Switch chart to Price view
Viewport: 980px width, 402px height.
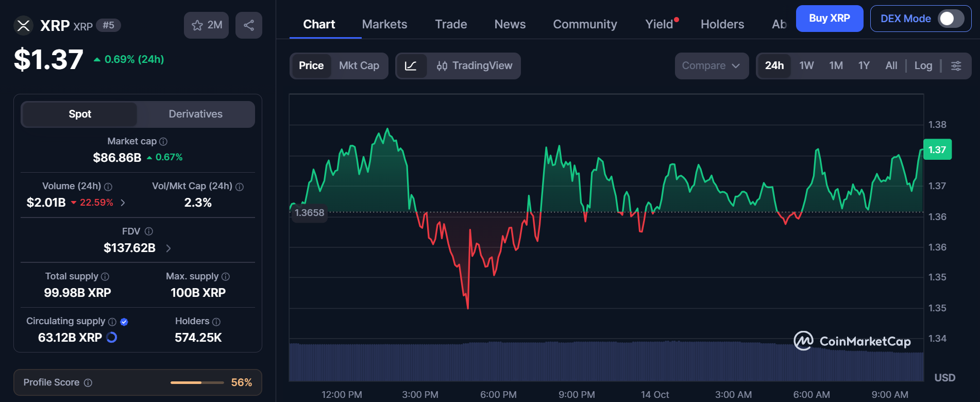(x=311, y=66)
